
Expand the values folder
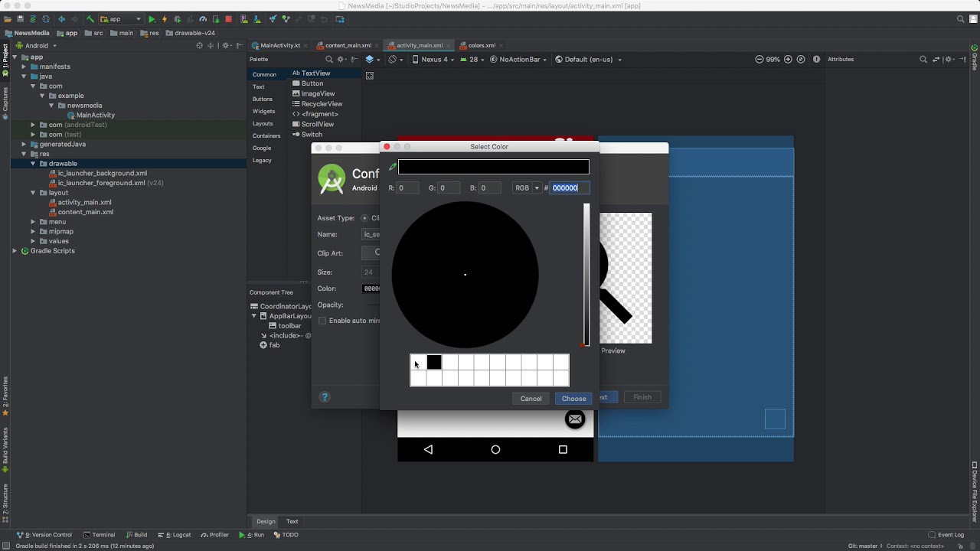(33, 241)
